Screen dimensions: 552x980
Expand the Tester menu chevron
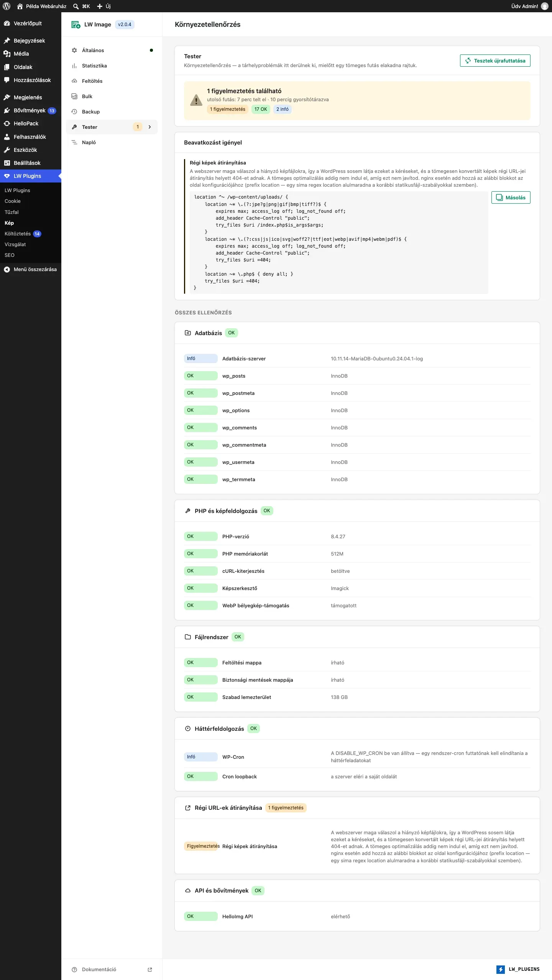tap(150, 127)
